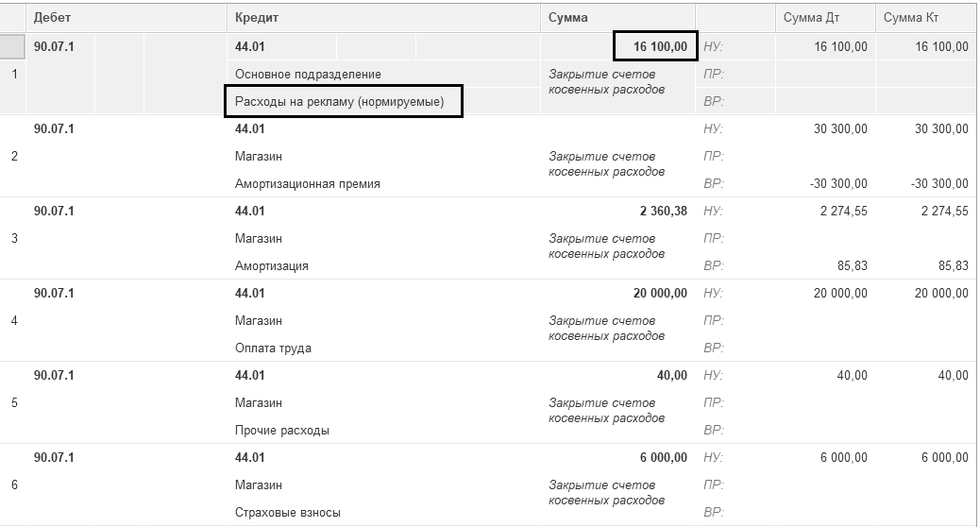Screen dimensions: 980x527
Task: Sort by the Сумма column header
Action: tap(568, 18)
